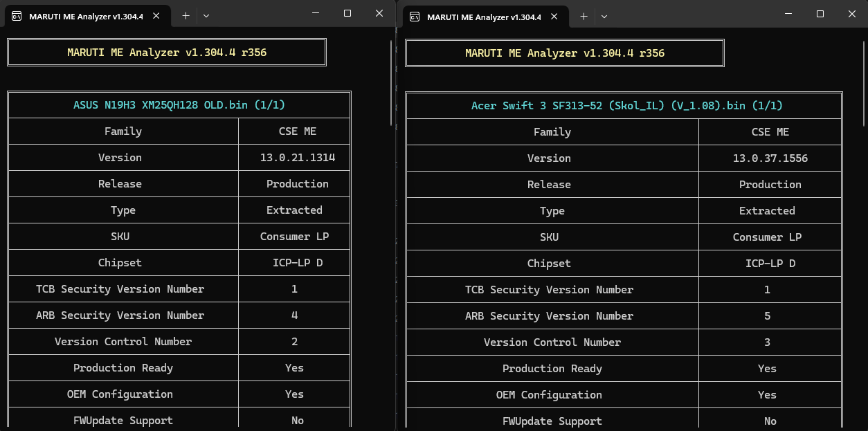
Task: Open a new tab in the ASUS window
Action: [x=186, y=16]
